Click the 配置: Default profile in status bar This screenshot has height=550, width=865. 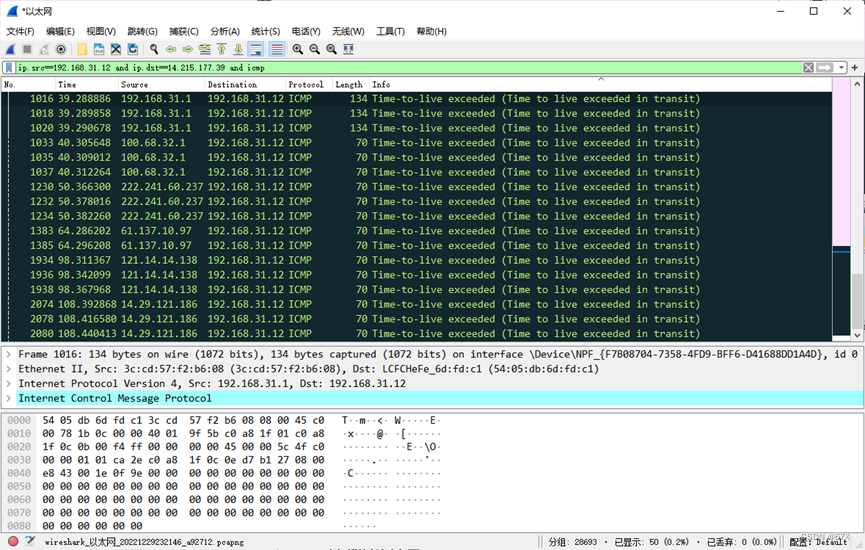click(x=819, y=542)
